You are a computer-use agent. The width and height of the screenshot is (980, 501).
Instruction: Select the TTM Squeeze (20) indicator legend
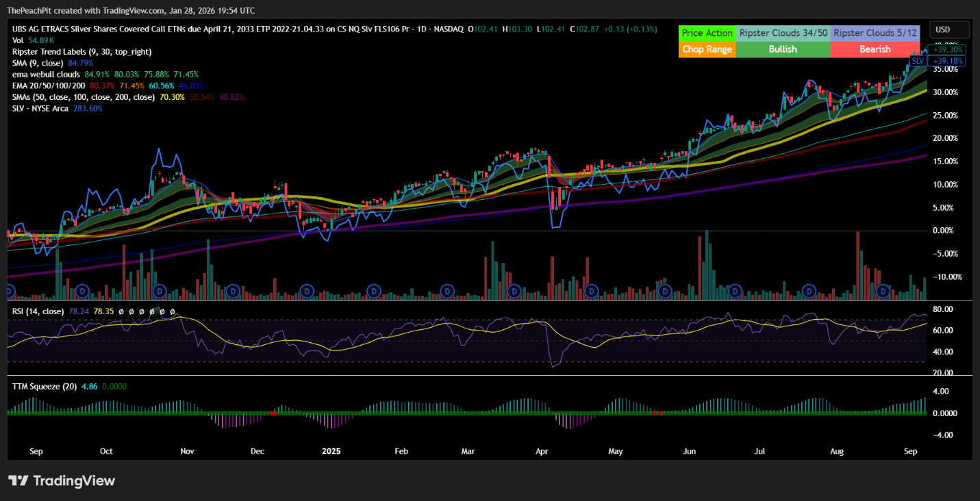[x=45, y=387]
